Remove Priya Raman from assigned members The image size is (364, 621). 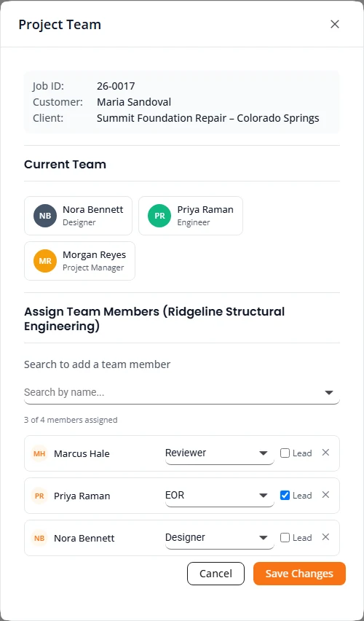325,495
